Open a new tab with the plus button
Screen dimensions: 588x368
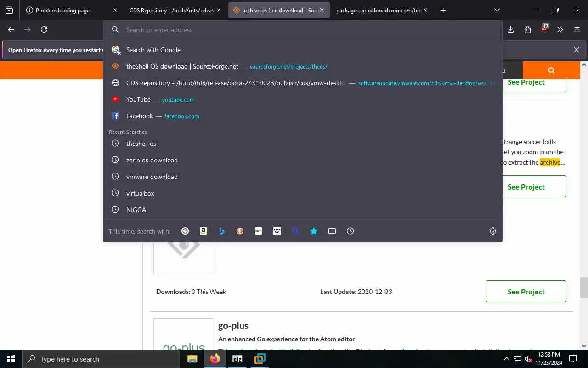point(443,10)
